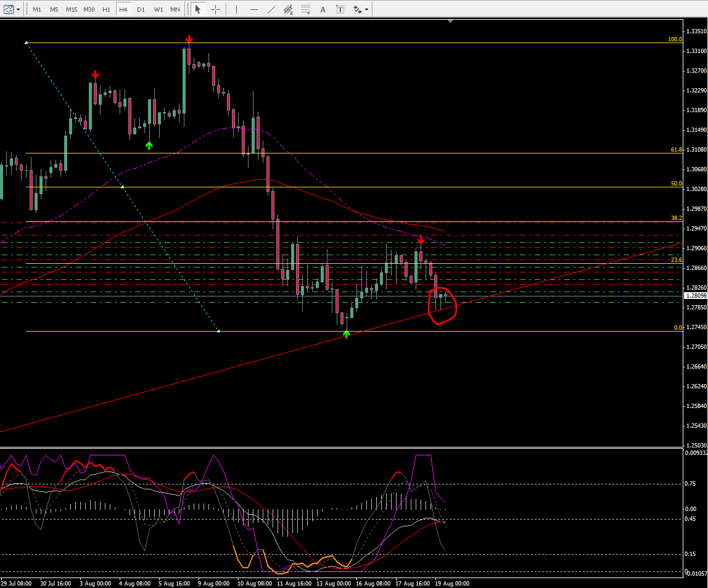
Task: Click the 1.33510 price axis value
Action: tap(696, 31)
